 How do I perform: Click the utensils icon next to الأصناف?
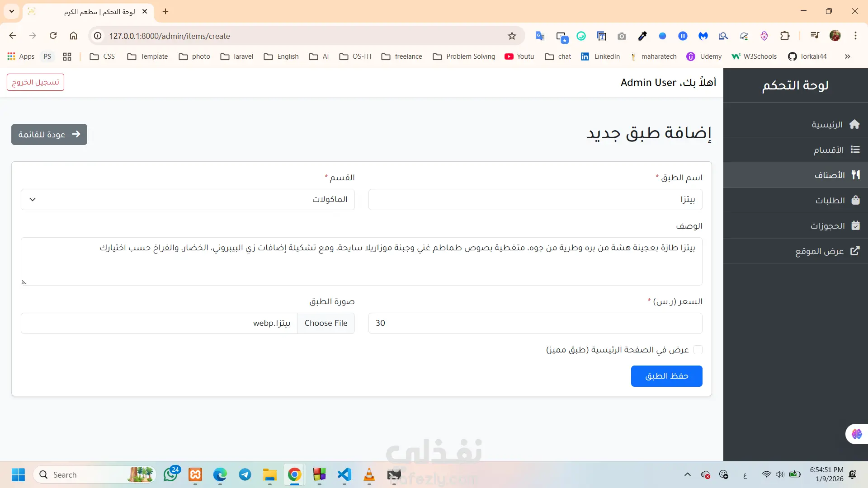855,175
